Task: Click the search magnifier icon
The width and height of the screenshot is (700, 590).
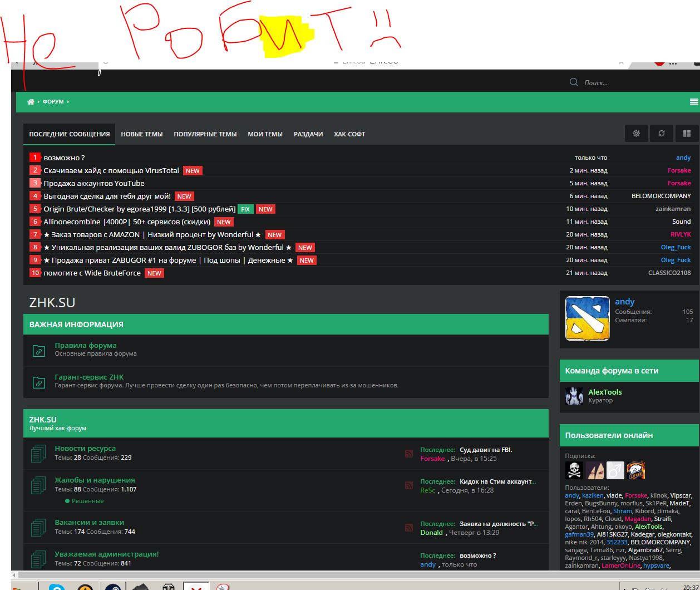Action: pyautogui.click(x=574, y=82)
